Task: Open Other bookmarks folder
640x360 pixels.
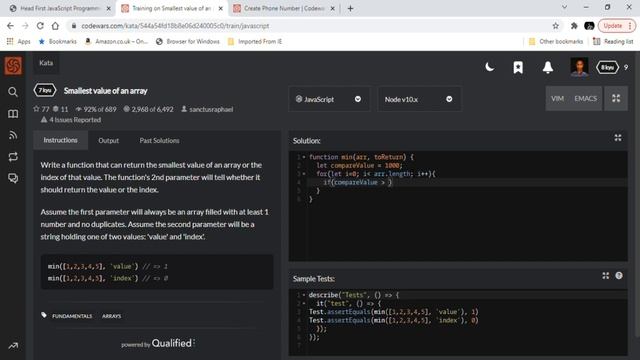Action: pos(556,41)
